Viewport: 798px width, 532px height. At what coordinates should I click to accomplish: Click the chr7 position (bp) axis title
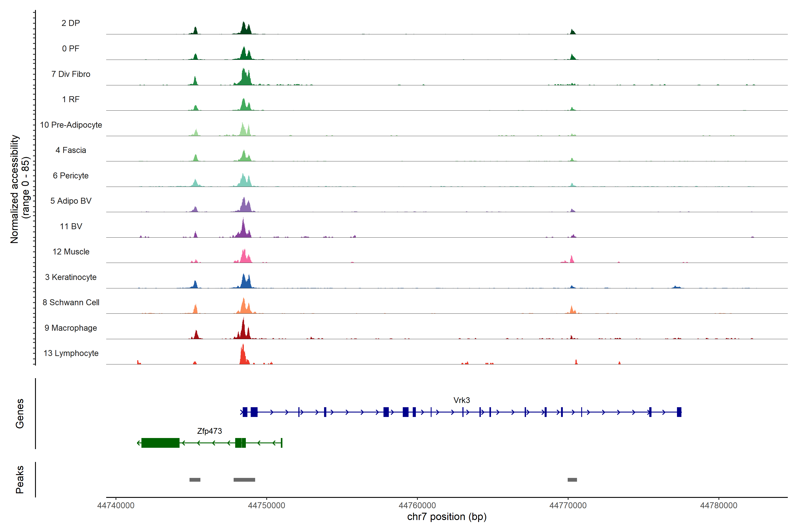[446, 517]
